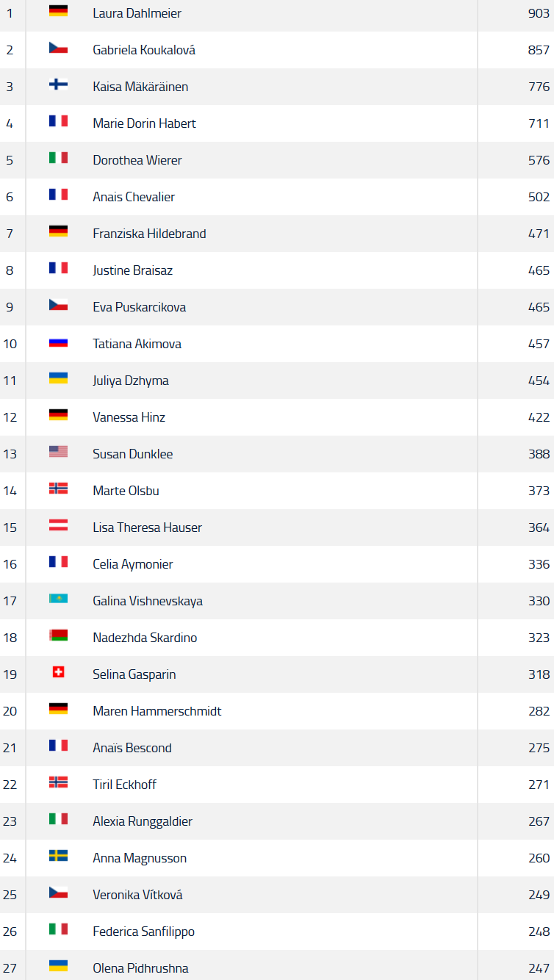
Task: Click Veronika Vítková's 249 points value
Action: tap(539, 895)
